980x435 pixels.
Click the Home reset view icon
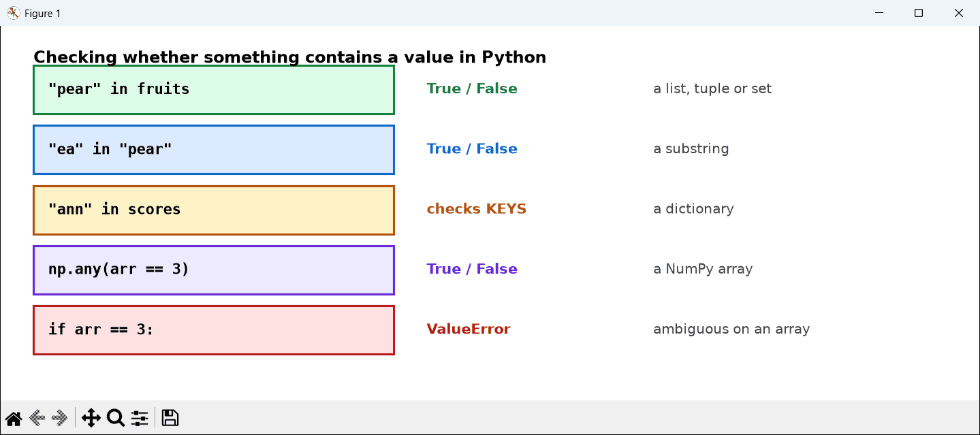click(14, 418)
